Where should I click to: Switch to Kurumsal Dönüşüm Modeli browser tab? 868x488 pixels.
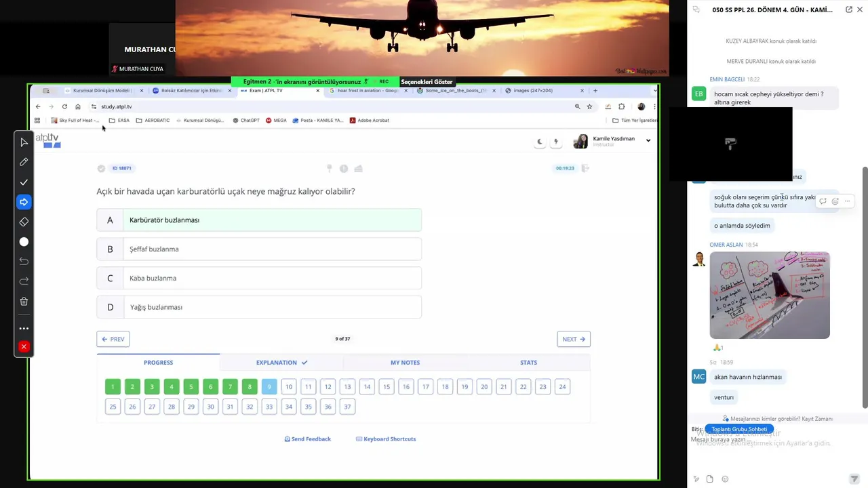pos(103,90)
